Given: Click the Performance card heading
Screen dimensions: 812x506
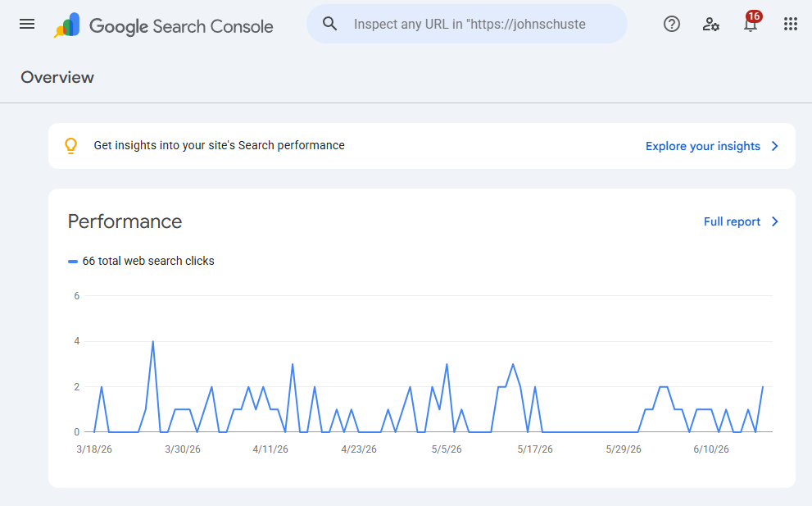Looking at the screenshot, I should (125, 221).
